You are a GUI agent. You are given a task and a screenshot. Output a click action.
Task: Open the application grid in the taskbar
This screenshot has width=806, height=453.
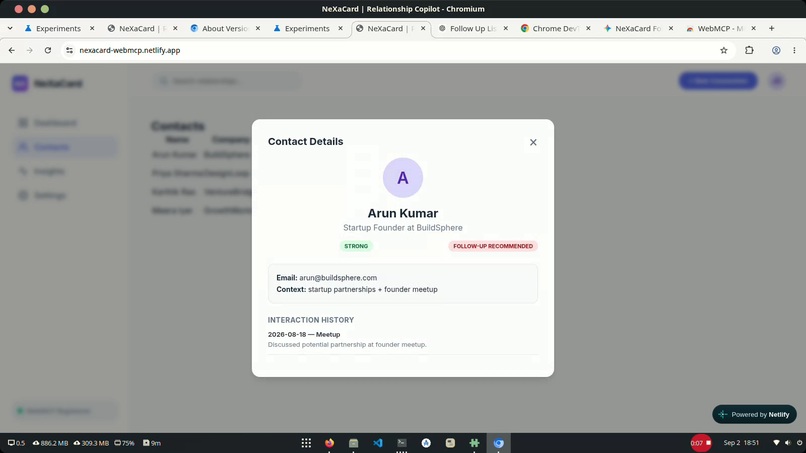pyautogui.click(x=306, y=443)
